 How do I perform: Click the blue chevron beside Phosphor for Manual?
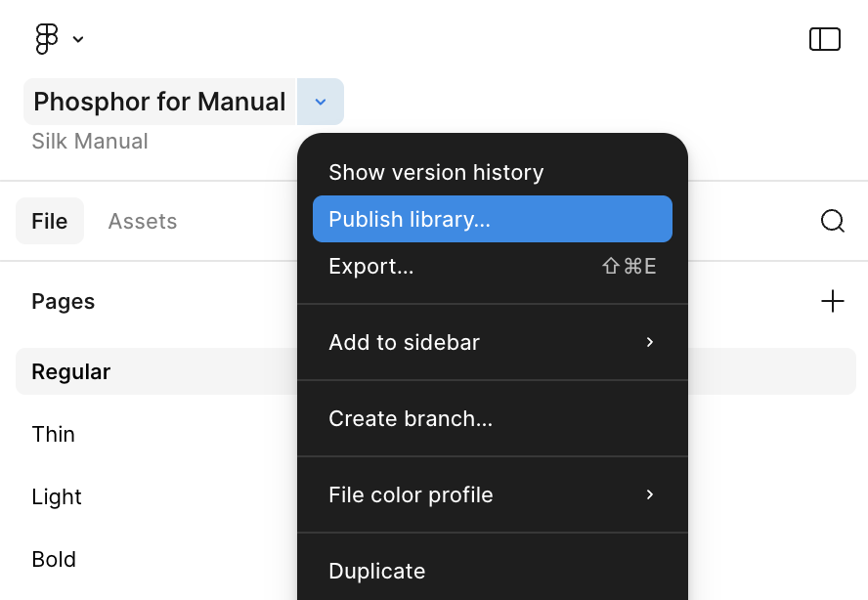pyautogui.click(x=320, y=102)
